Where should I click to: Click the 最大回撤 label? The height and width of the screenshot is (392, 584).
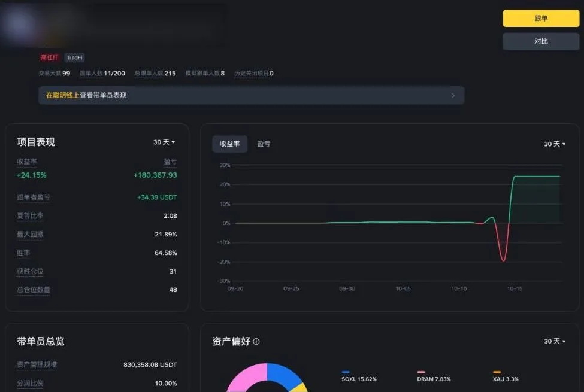30,235
